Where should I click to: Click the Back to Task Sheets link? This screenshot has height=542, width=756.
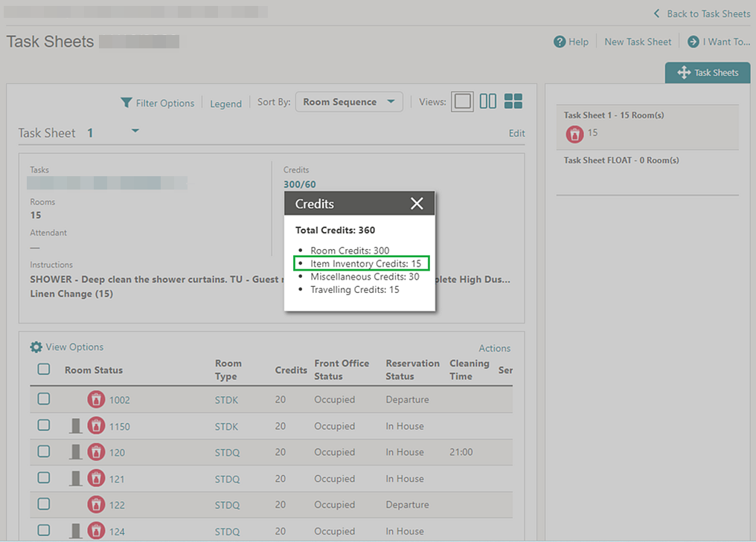point(708,14)
